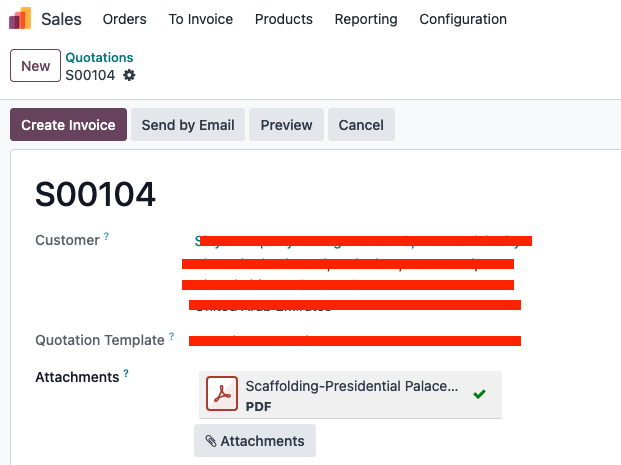This screenshot has height=465, width=621.
Task: Open the To Invoice menu
Action: tap(200, 19)
